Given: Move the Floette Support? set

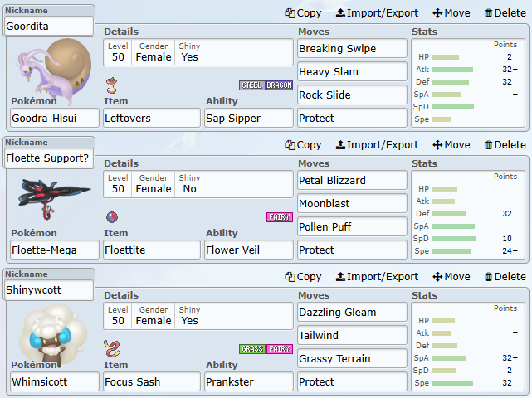Looking at the screenshot, I should [x=451, y=145].
